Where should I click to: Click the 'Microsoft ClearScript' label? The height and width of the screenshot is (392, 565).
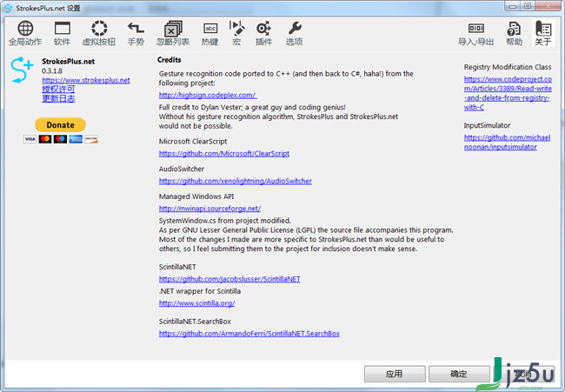(x=193, y=141)
